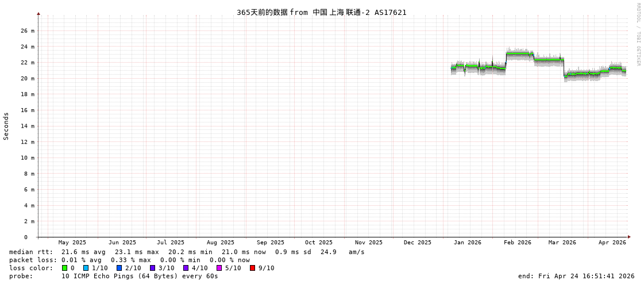Click the end timestamp Fri Apr 24 text
644x284 pixels.
point(576,276)
